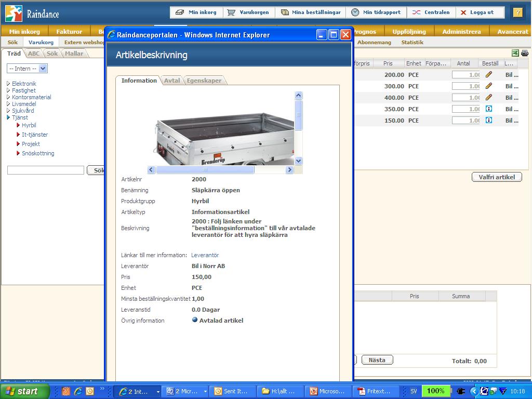
Task: Click the printer icon above the table
Action: pos(525,53)
